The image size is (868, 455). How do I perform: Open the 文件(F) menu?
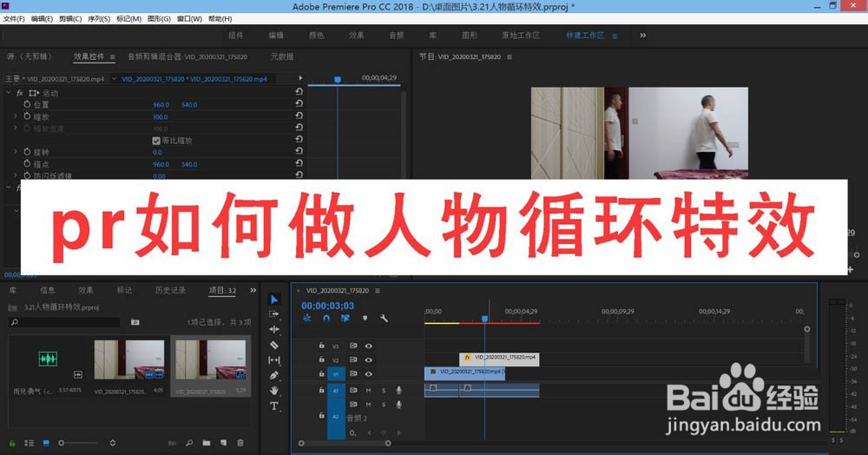14,19
